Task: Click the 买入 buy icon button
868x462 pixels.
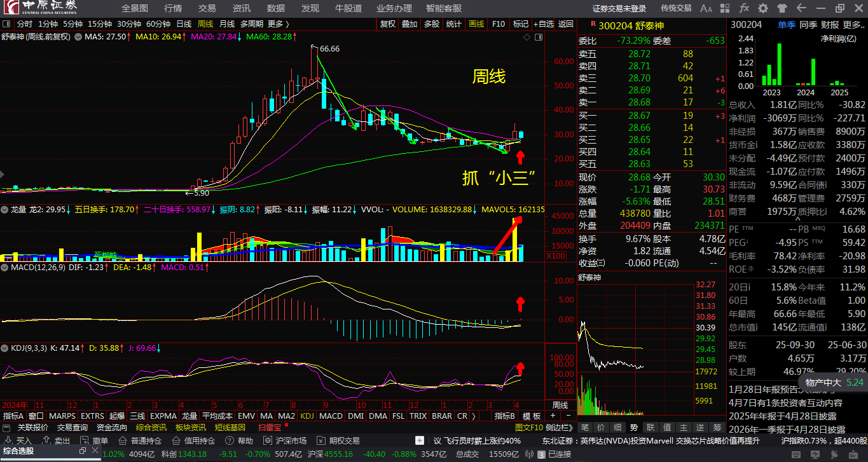Action: click(18, 440)
